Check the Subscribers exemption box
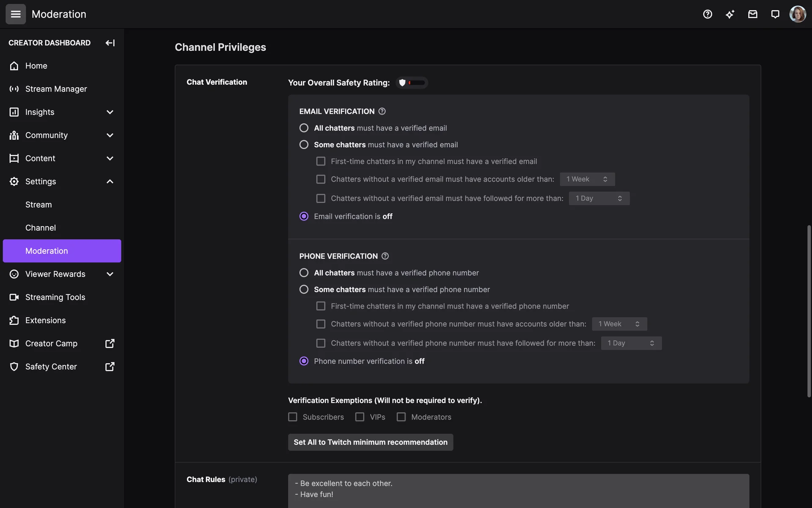 [x=293, y=417]
